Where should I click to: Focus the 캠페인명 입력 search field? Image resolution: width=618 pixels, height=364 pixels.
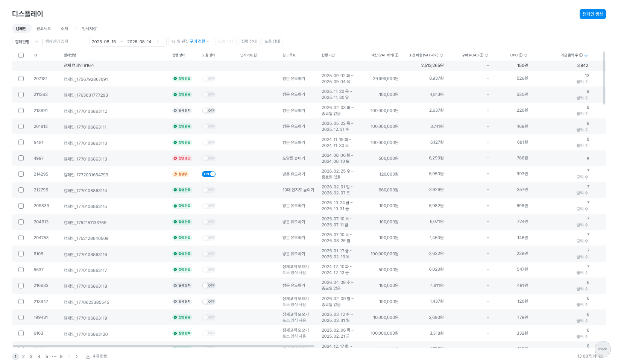(x=65, y=42)
